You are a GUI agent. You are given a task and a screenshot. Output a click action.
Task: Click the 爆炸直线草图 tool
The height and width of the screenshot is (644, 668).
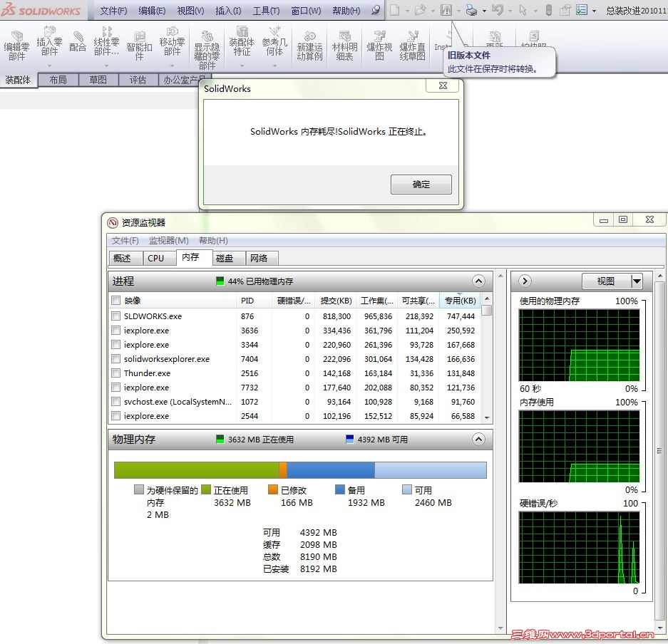[412, 46]
